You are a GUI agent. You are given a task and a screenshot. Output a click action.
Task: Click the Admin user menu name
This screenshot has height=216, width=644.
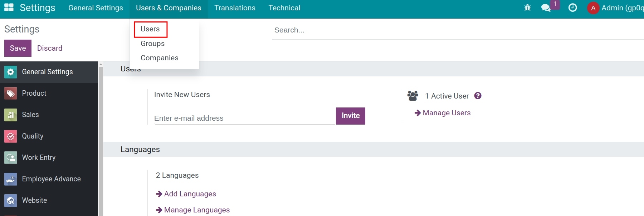tap(623, 8)
